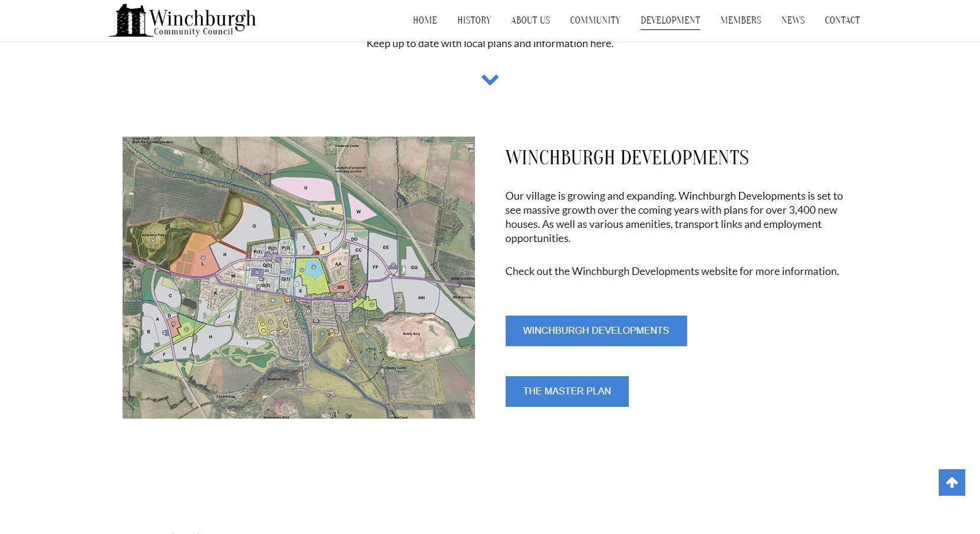Open the MEMBERS page
The width and height of the screenshot is (980, 534).
click(740, 19)
